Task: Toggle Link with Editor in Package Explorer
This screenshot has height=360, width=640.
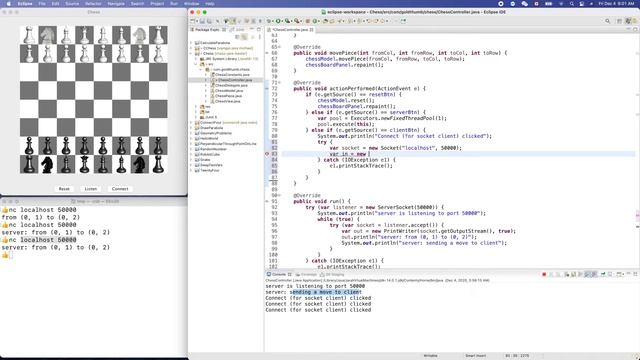Action: (244, 37)
